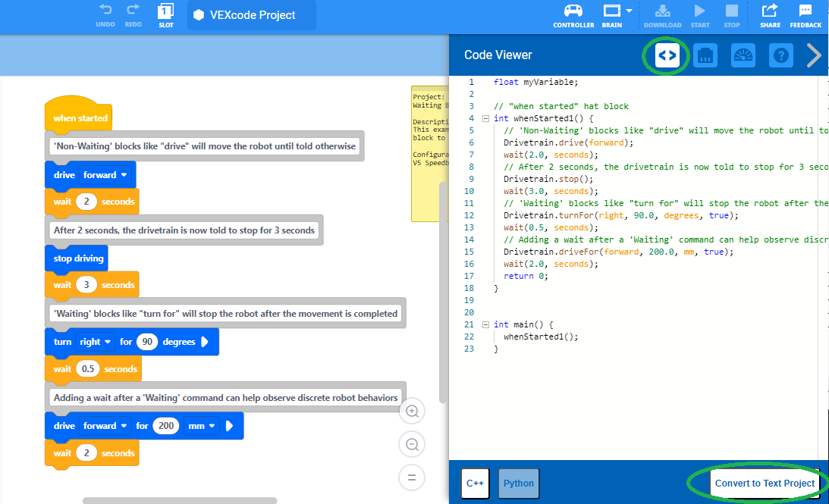Open the Slot selector

(166, 15)
